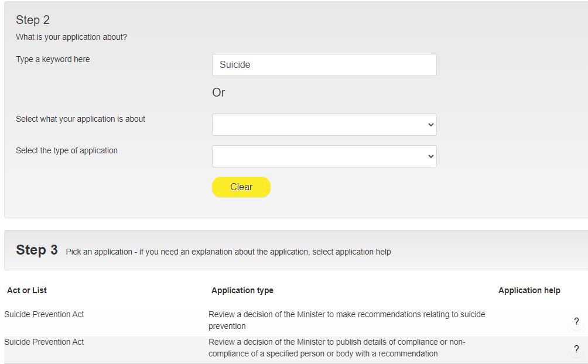
Task: Click the 'Type a keyword here' label
Action: [53, 59]
